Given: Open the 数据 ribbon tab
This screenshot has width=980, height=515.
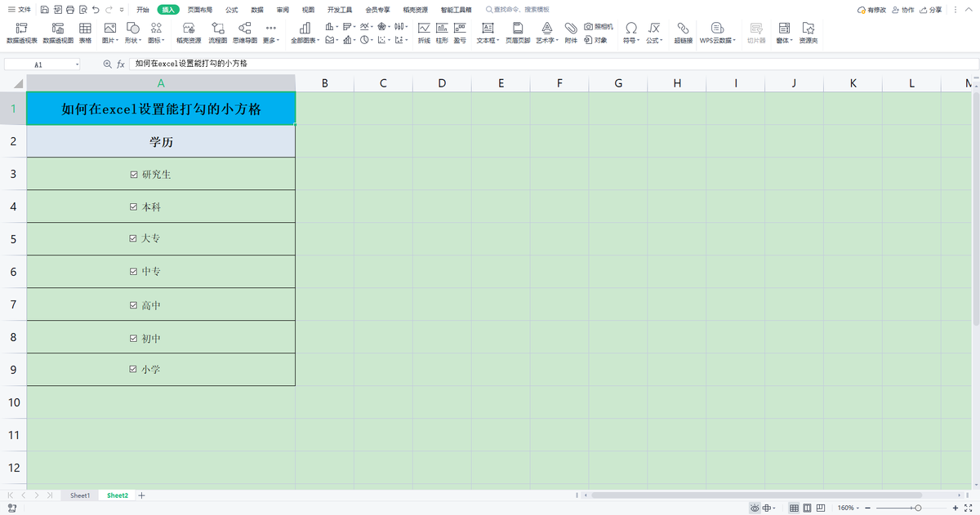Looking at the screenshot, I should 257,10.
